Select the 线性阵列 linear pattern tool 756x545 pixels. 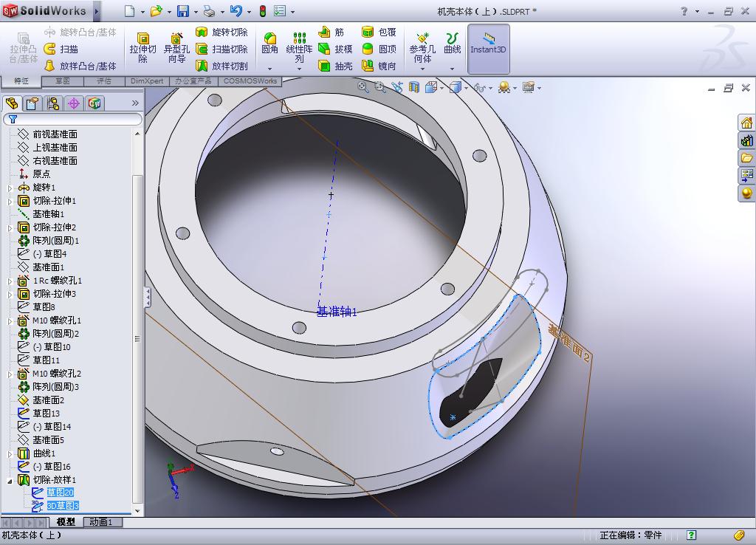coord(300,47)
